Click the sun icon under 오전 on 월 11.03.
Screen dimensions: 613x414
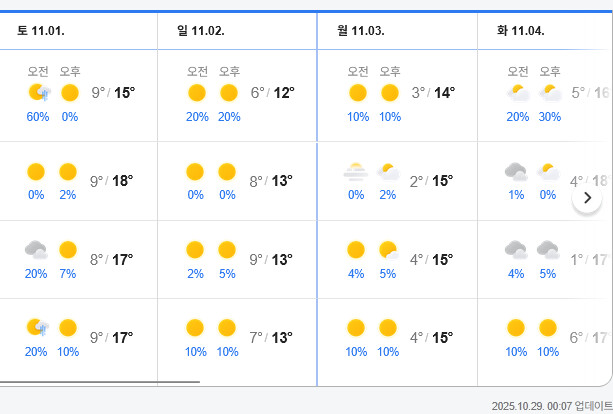(358, 93)
